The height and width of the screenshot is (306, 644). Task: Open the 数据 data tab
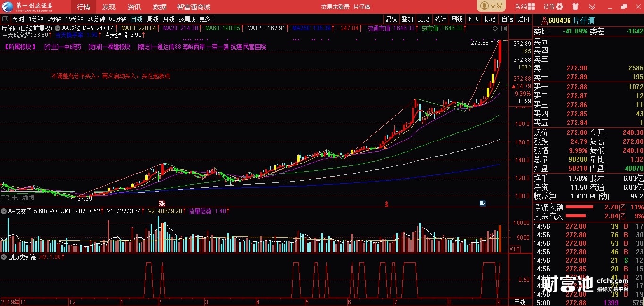click(160, 7)
